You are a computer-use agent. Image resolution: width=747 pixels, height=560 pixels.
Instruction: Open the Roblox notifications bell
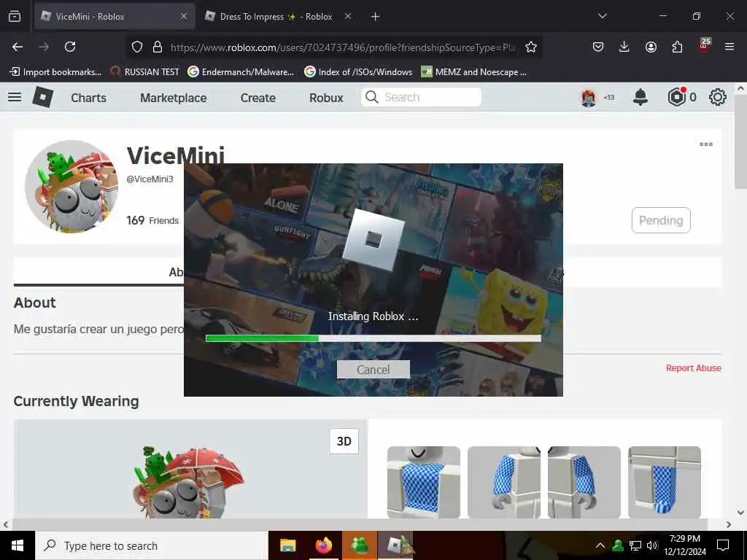(640, 97)
